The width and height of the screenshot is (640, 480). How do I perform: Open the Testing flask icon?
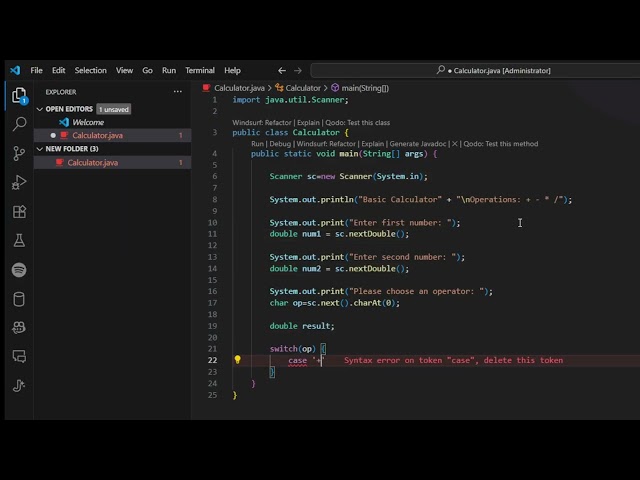click(19, 241)
